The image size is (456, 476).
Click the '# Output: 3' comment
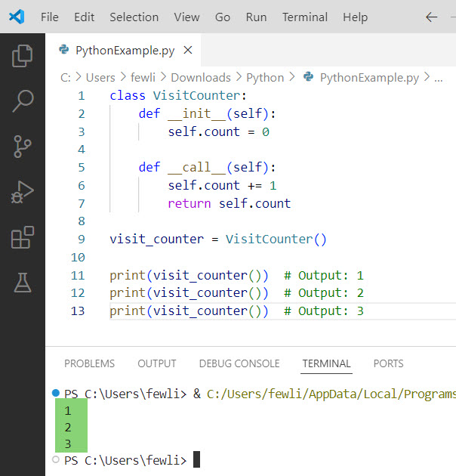pyautogui.click(x=323, y=311)
